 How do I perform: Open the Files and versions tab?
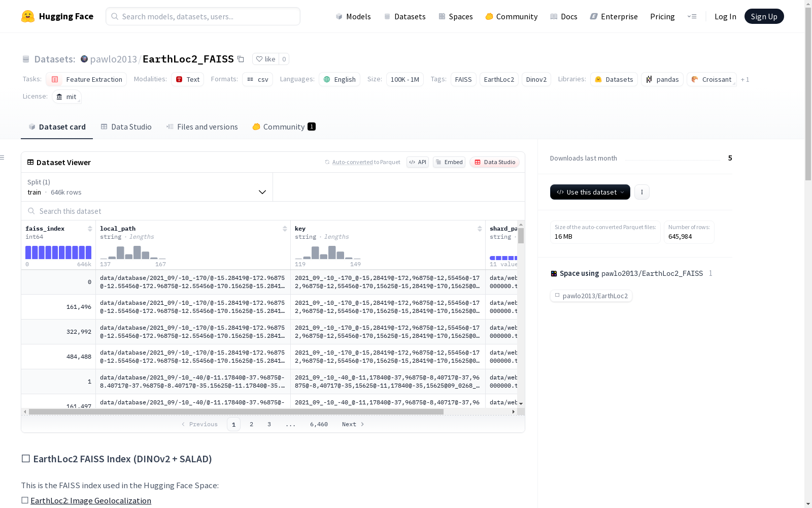(x=202, y=127)
